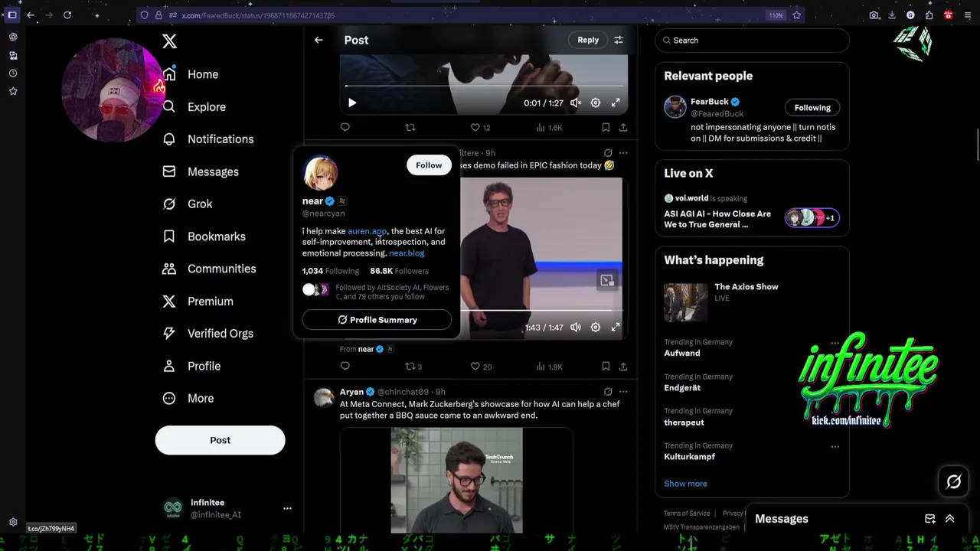Open more options for Kulturkampf trend
The height and width of the screenshot is (551, 980).
[x=835, y=446]
